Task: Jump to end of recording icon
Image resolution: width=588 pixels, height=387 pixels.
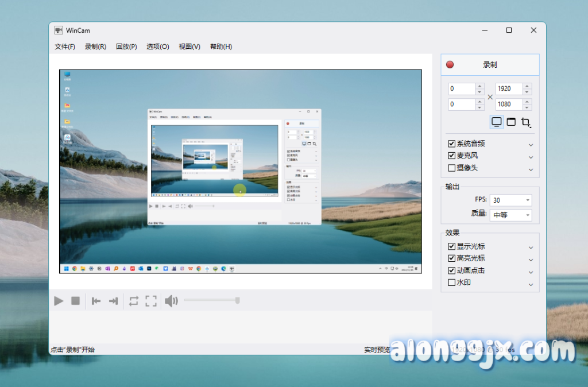Action: click(x=113, y=301)
